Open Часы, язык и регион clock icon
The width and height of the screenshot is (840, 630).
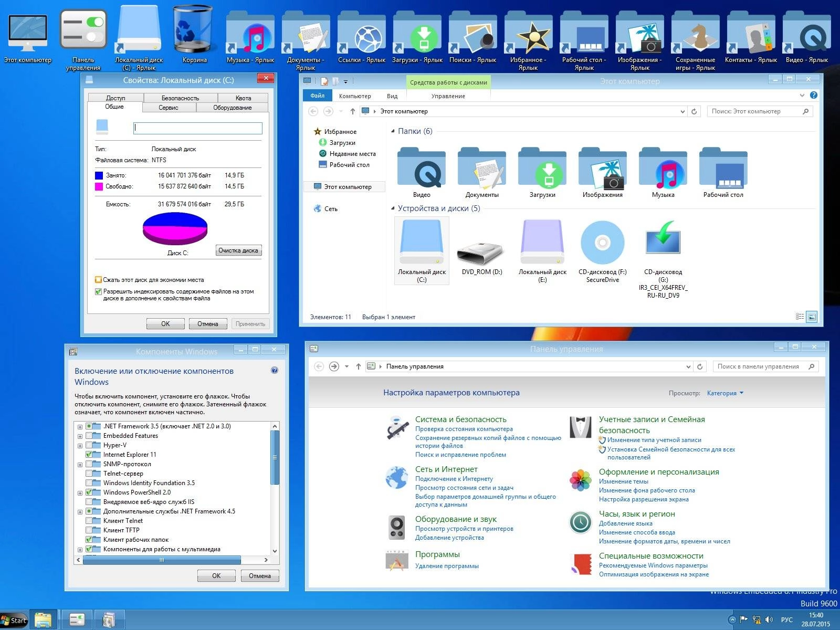581,522
